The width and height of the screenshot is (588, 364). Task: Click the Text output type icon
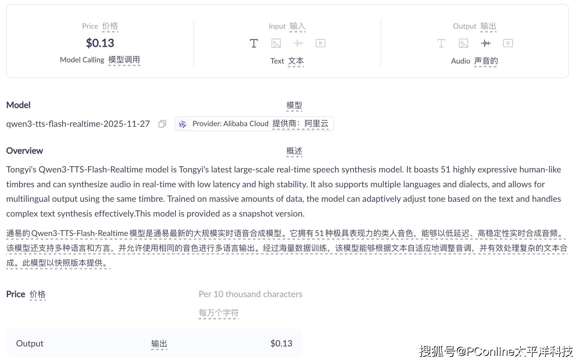441,43
